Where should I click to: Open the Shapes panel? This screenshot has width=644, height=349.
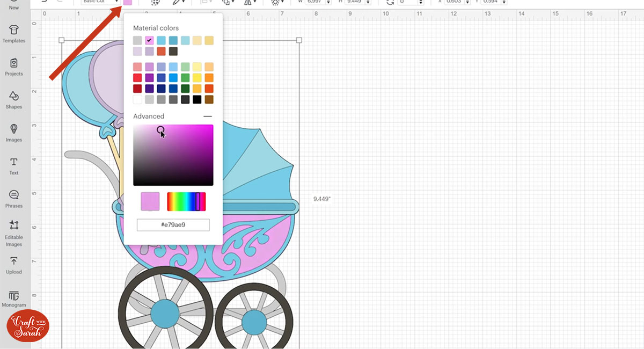14,99
